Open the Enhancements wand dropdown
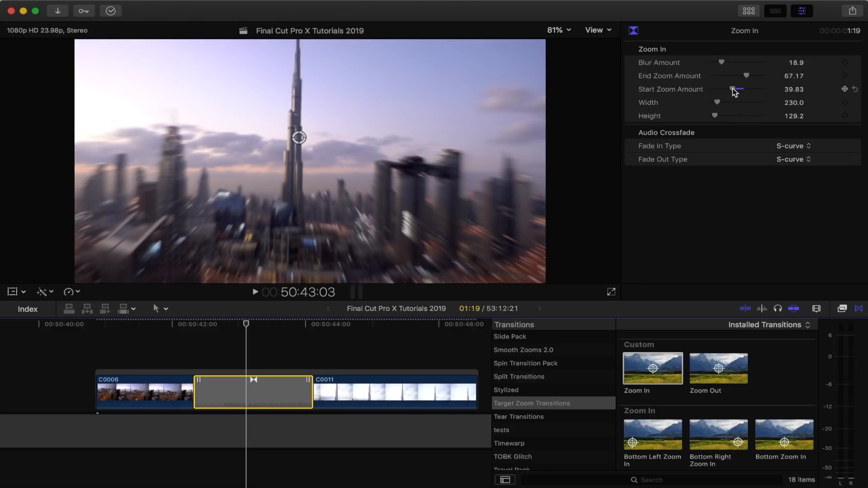This screenshot has width=868, height=488. pos(45,292)
